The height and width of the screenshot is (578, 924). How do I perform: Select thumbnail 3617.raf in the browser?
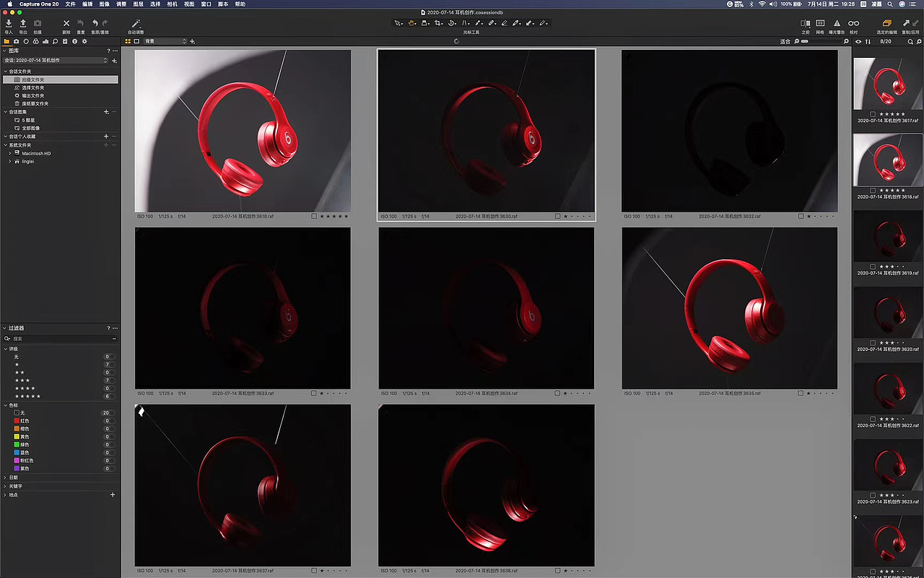(888, 83)
